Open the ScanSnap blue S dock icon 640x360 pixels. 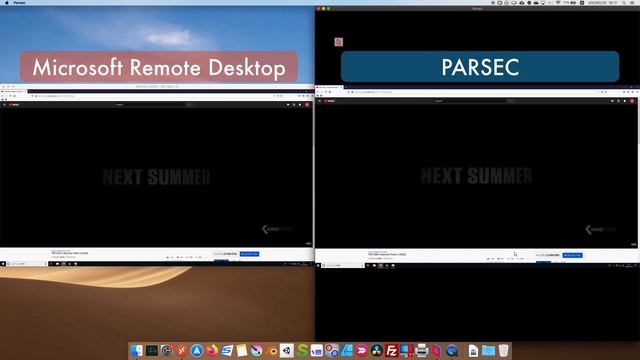click(x=227, y=350)
